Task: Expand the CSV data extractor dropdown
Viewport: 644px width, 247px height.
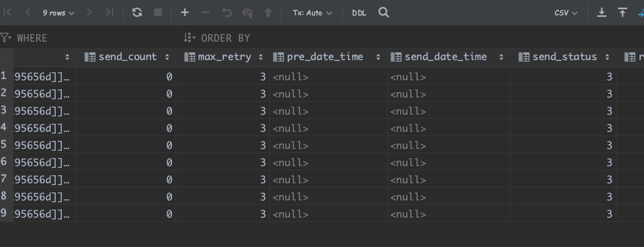Action: (566, 12)
